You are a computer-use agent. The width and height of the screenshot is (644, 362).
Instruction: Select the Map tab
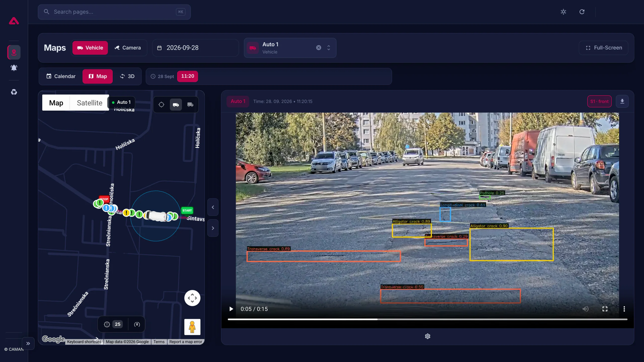[98, 76]
